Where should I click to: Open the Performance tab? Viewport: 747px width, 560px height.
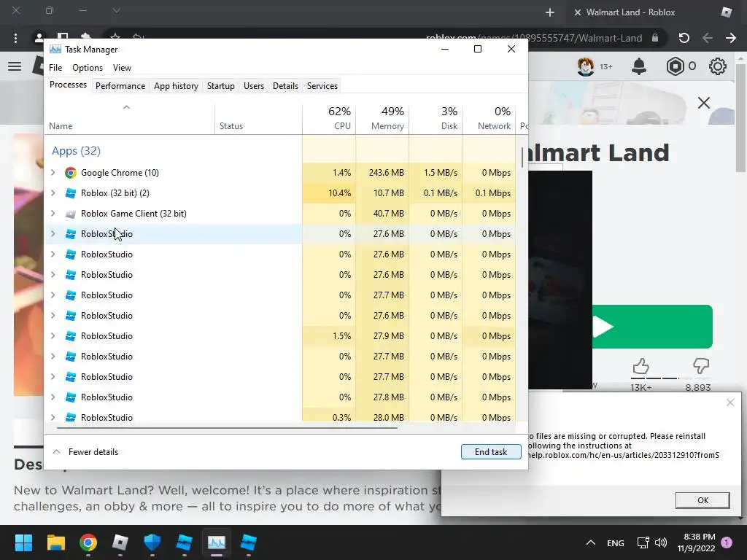tap(120, 86)
